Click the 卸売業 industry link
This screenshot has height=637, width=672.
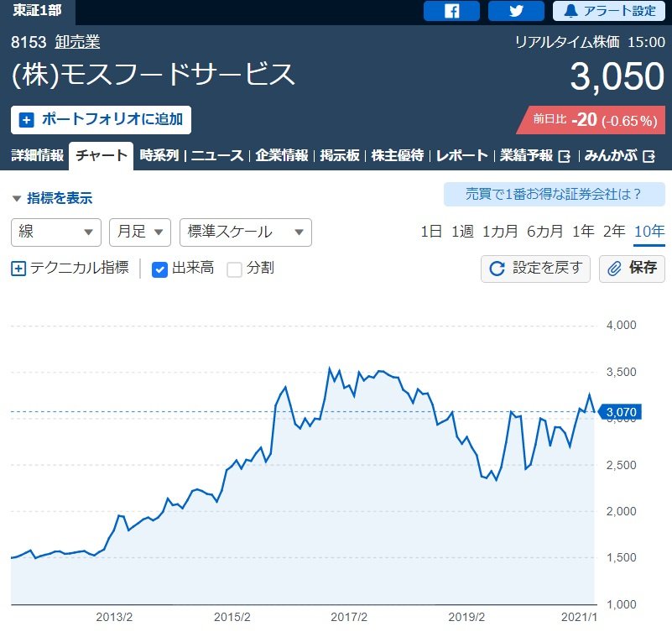click(x=77, y=42)
